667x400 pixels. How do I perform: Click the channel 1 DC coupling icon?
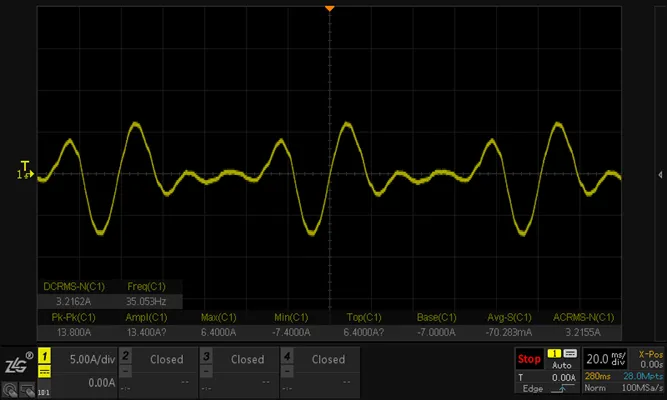[45, 372]
